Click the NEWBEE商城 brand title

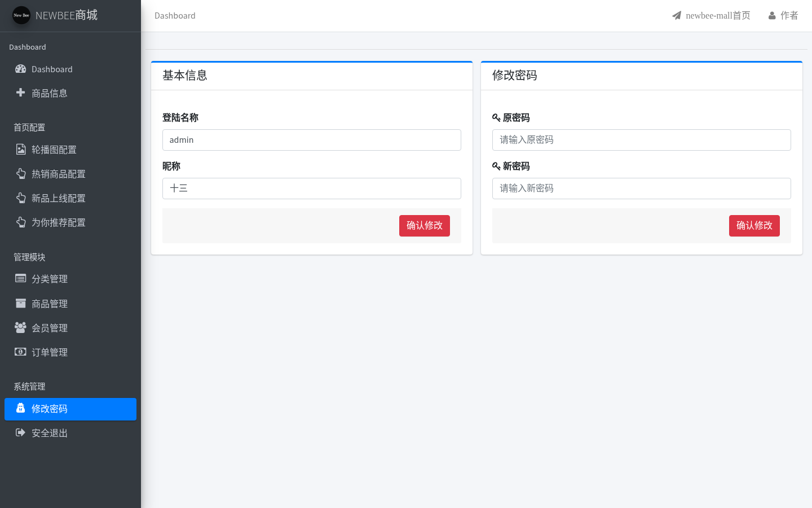pyautogui.click(x=67, y=15)
